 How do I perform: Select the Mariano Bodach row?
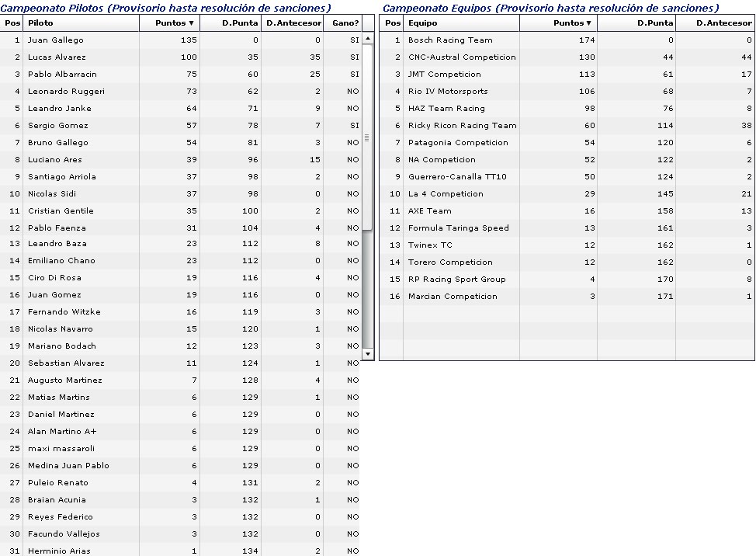tap(180, 346)
